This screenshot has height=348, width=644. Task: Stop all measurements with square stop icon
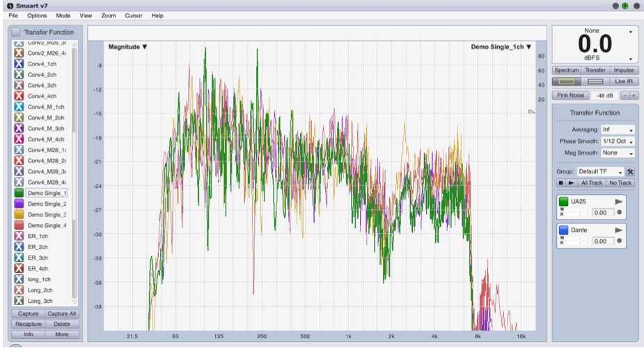click(x=560, y=182)
